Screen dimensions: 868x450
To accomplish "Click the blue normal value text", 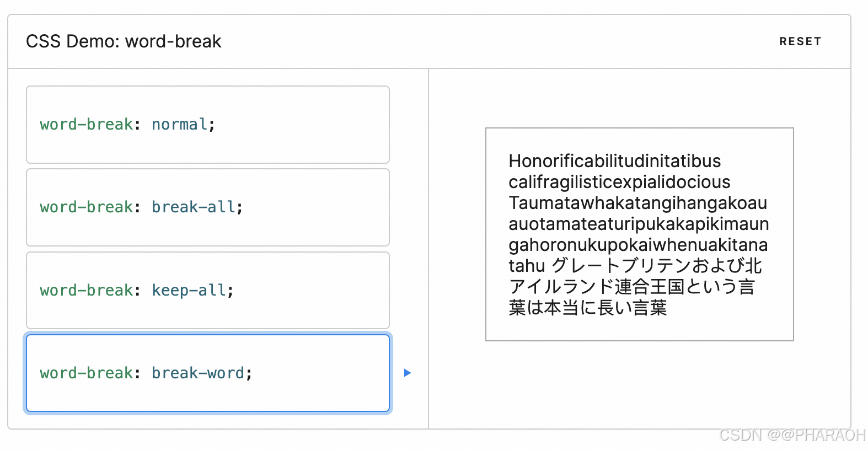I will tap(179, 125).
